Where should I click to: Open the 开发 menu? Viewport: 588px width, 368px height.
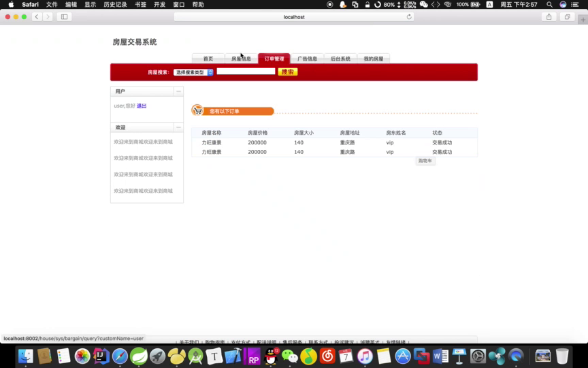pyautogui.click(x=159, y=5)
